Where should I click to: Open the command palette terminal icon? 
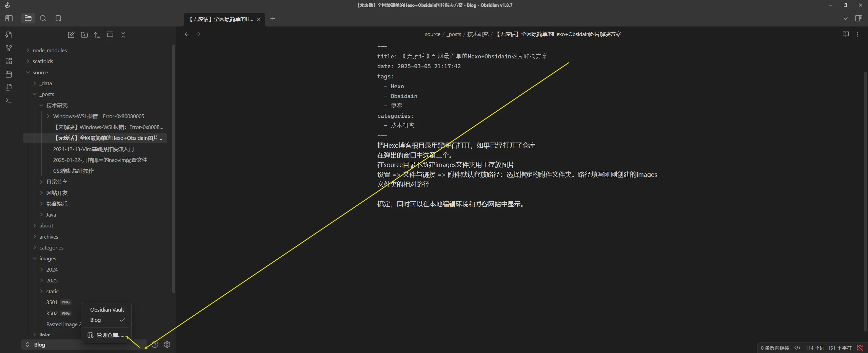(x=9, y=100)
